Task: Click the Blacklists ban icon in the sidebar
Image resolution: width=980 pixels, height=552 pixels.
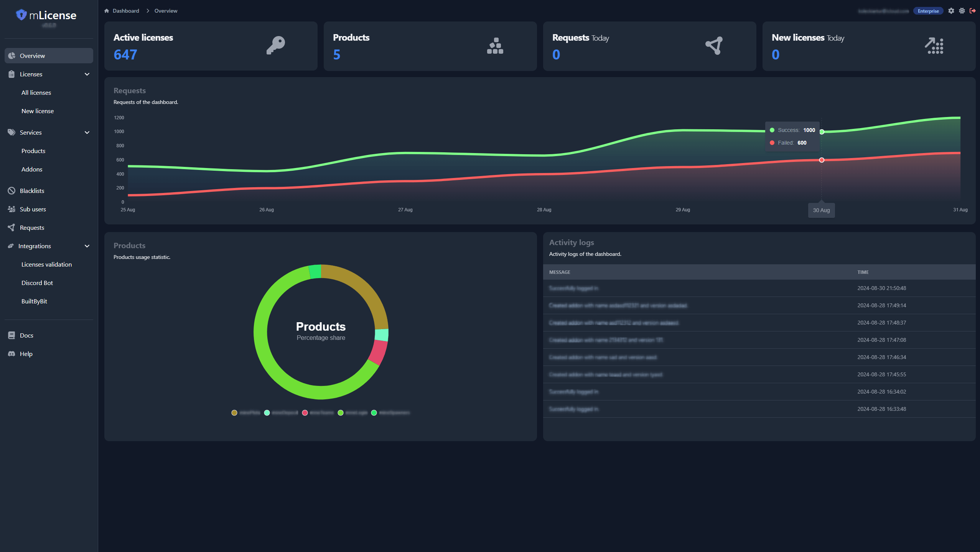Action: click(12, 191)
